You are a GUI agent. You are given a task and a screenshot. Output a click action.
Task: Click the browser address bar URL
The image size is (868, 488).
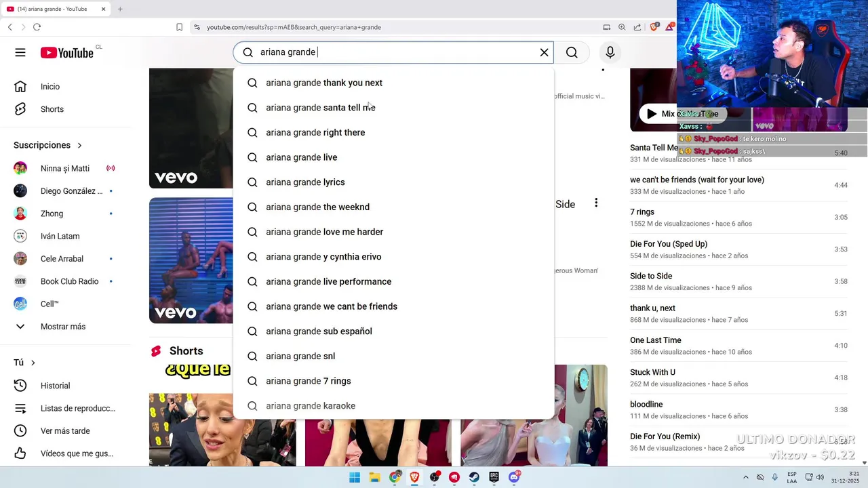click(x=294, y=27)
